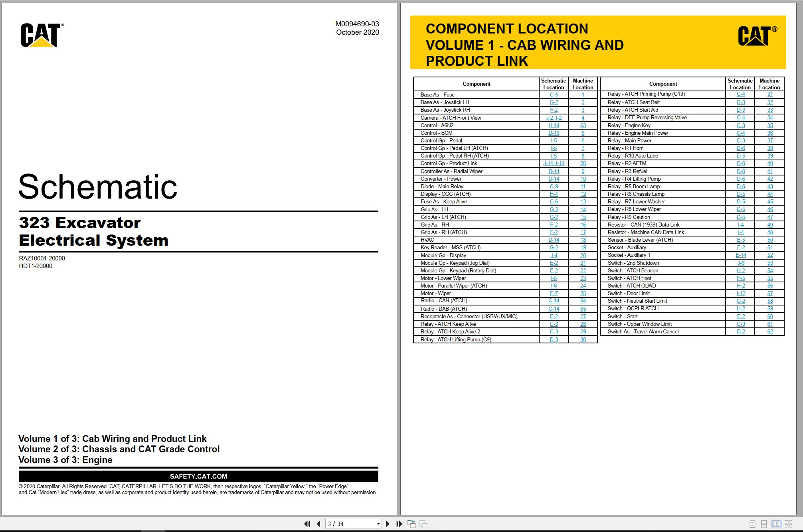This screenshot has height=532, width=803.
Task: Open the D-16 link for Control - BCM
Action: click(x=554, y=133)
